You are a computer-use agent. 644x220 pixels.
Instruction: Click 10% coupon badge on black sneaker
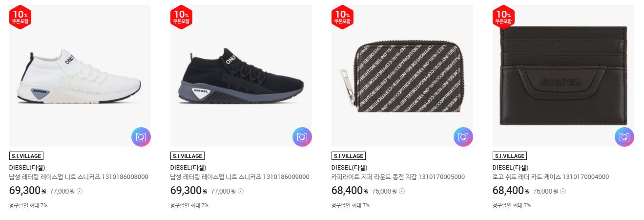[x=182, y=18]
